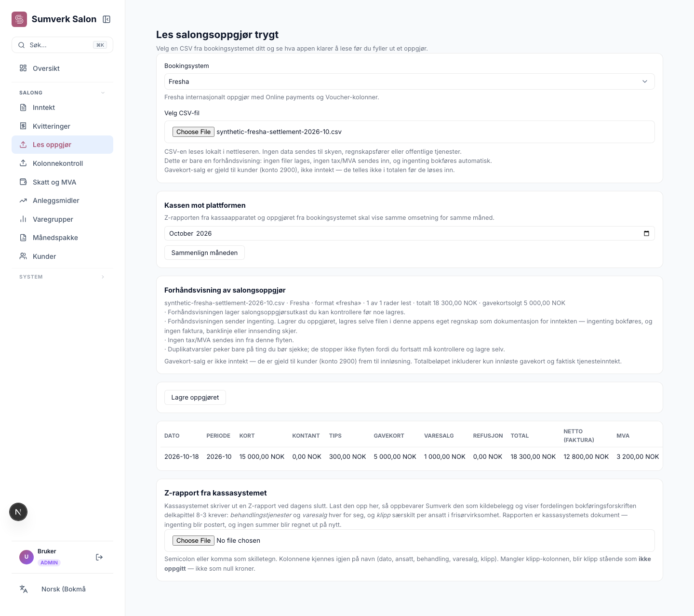Image resolution: width=694 pixels, height=616 pixels.
Task: Collapse the sidebar with the panel icon
Action: (107, 19)
